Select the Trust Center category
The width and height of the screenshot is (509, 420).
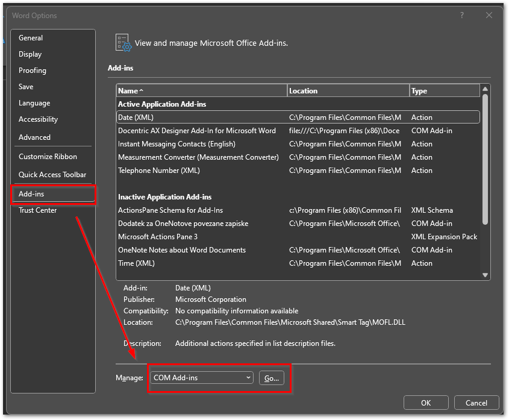coord(37,210)
